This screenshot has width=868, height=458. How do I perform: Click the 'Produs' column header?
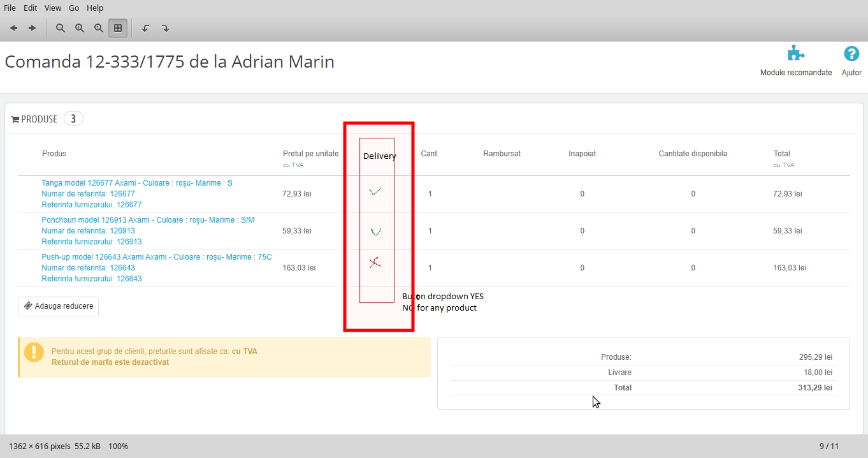point(54,154)
